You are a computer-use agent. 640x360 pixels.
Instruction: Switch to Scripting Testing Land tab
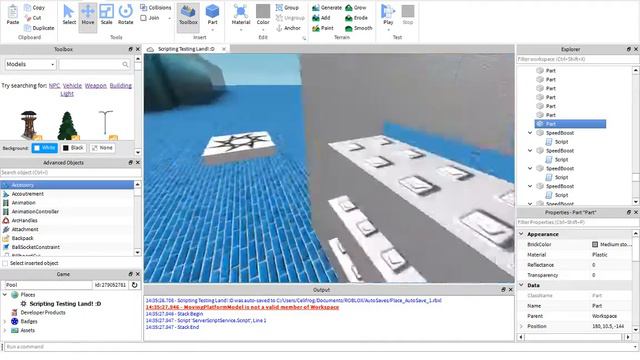tap(186, 49)
